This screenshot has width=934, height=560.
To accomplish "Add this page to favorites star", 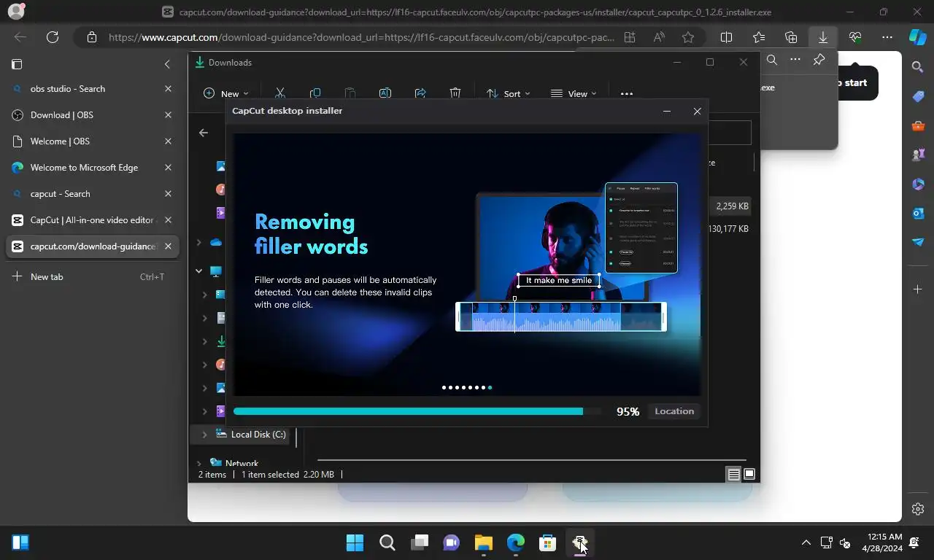I will [688, 37].
